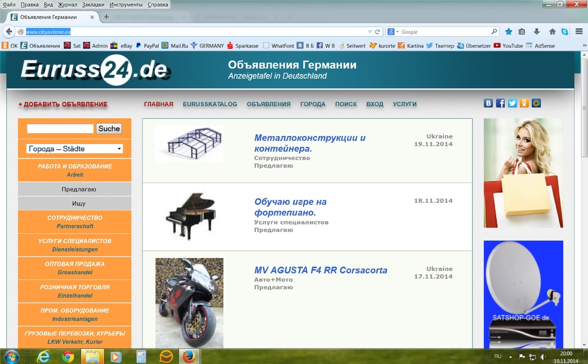This screenshot has height=364, width=588.
Task: Open the site's VK social icon
Action: 488,103
